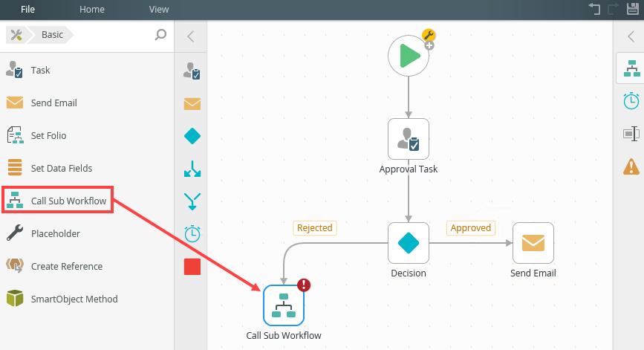The height and width of the screenshot is (350, 644).
Task: Click the split arrows icon in strip
Action: [x=192, y=169]
